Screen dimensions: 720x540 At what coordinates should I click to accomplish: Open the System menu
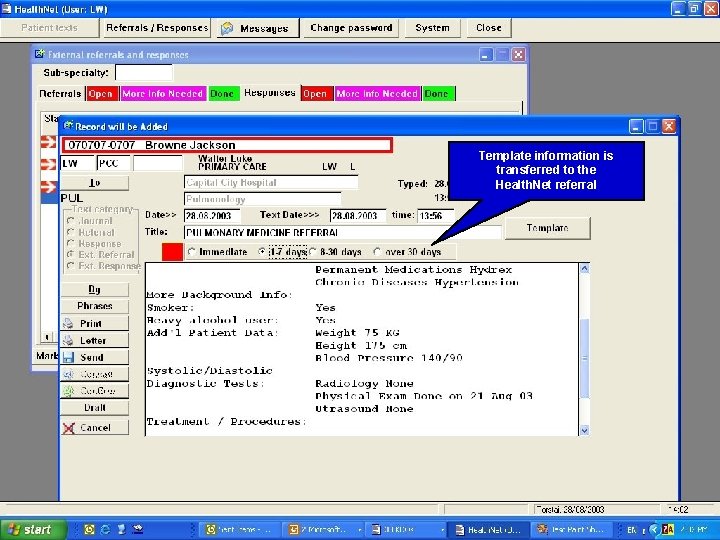pos(432,28)
